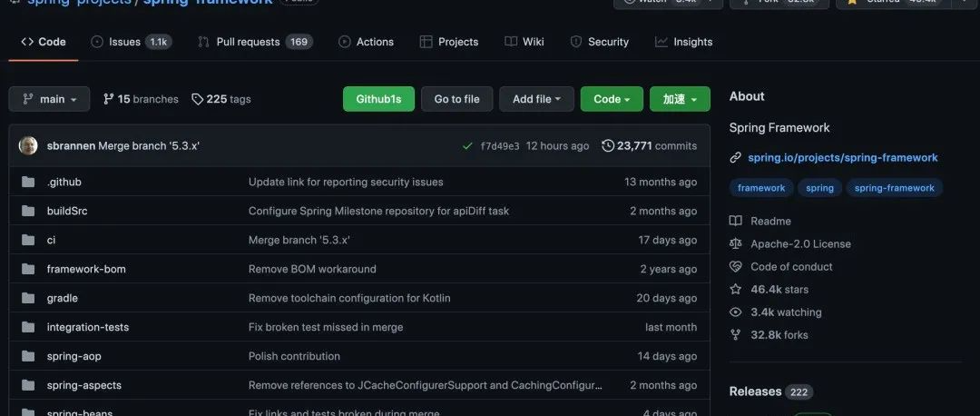Open the Releases 222 heading
The width and height of the screenshot is (980, 416).
pyautogui.click(x=770, y=391)
